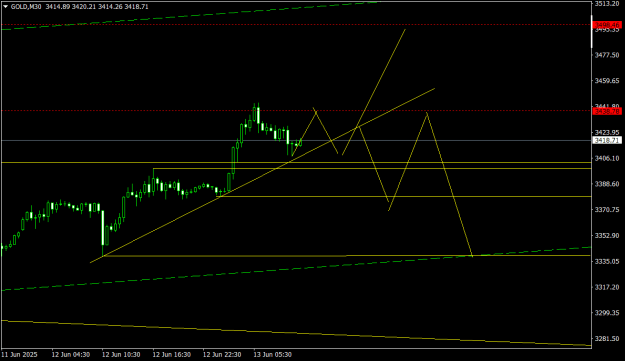
Task: Click the 12 Jun 10:30 time label
Action: click(x=121, y=355)
